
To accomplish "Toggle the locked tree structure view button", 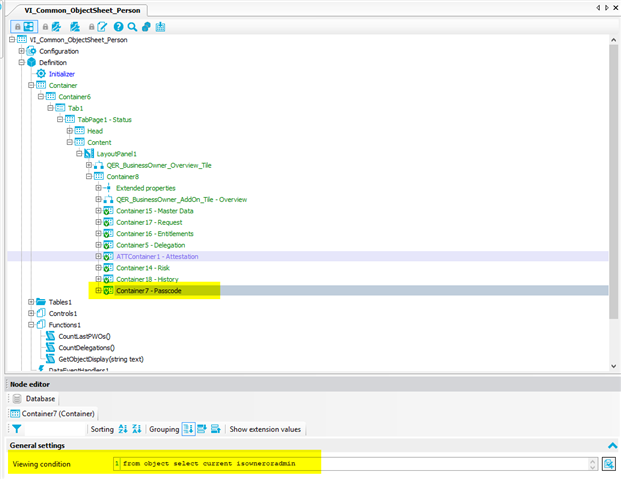I will click(x=24, y=27).
